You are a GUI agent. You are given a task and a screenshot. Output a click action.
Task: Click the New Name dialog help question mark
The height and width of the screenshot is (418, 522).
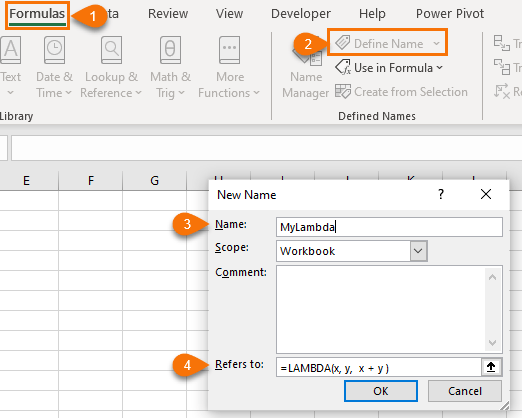click(441, 194)
